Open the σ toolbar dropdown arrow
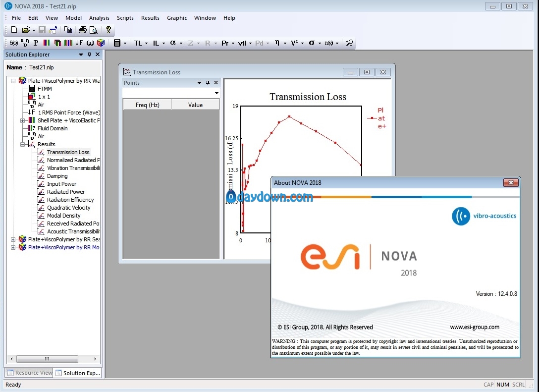Screen dimensions: 539x392 coord(320,43)
